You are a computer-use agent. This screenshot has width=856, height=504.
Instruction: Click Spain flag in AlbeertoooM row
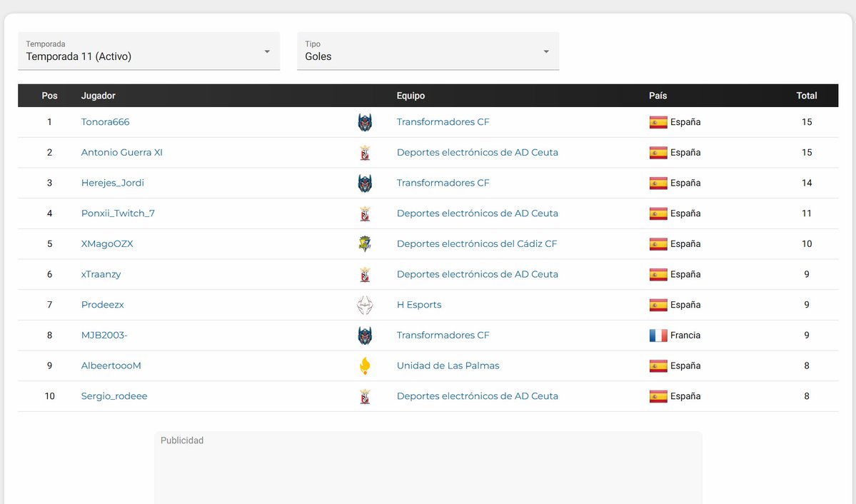658,366
